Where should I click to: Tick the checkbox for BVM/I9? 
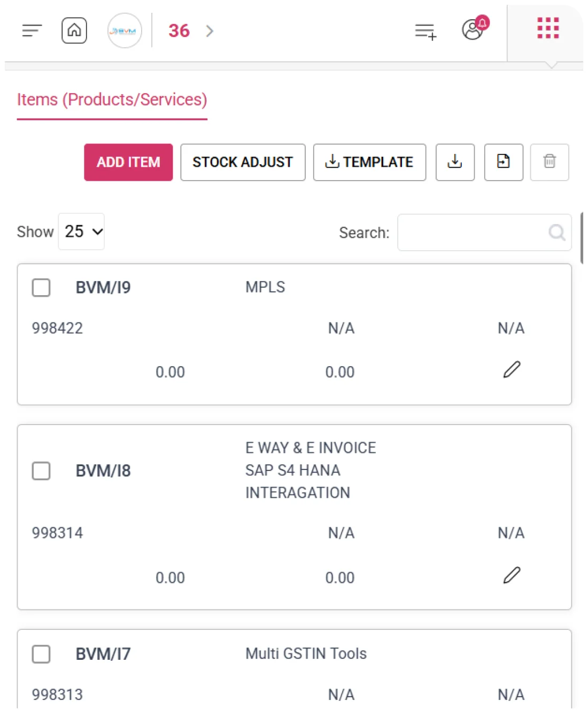point(41,288)
